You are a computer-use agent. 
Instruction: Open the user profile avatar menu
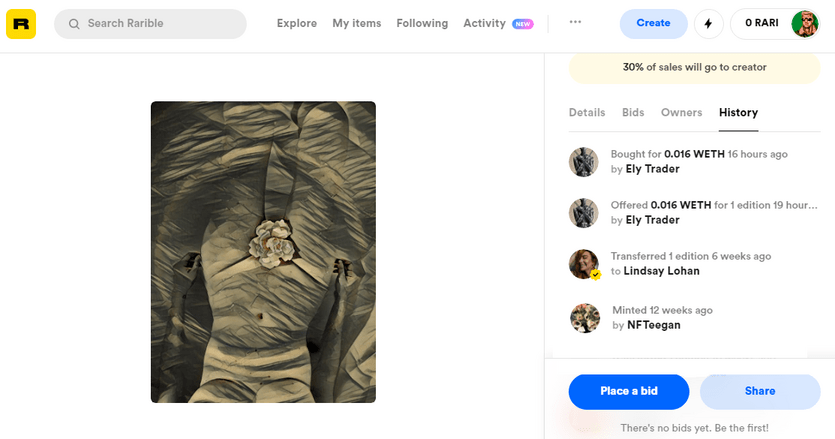coord(804,24)
